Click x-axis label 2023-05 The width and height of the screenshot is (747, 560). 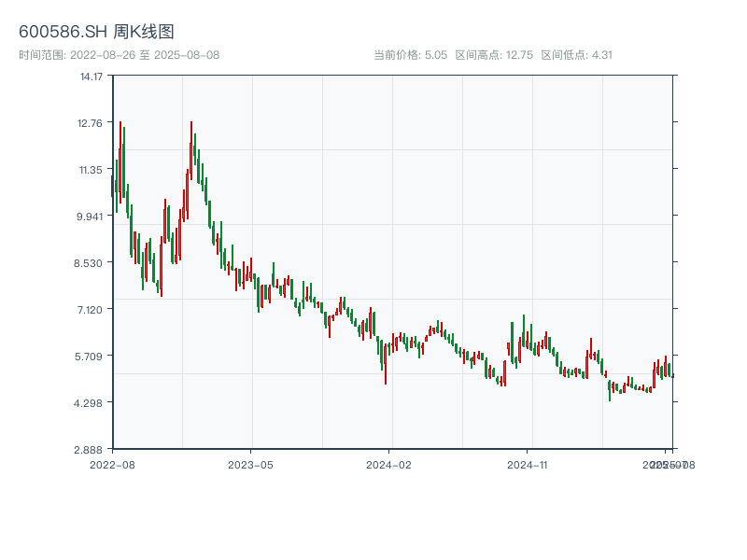click(x=250, y=465)
